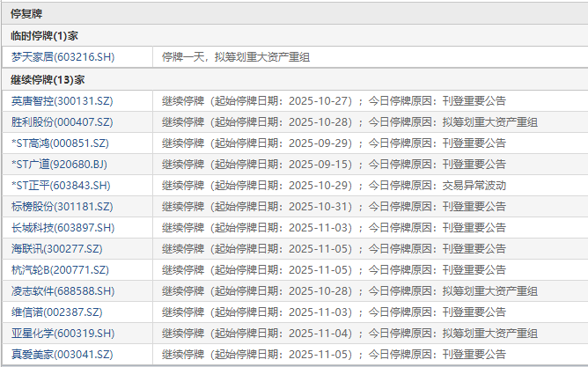Open stock link 标榜股份(301181.SZ)
Screen dimensions: 588x367
62,207
